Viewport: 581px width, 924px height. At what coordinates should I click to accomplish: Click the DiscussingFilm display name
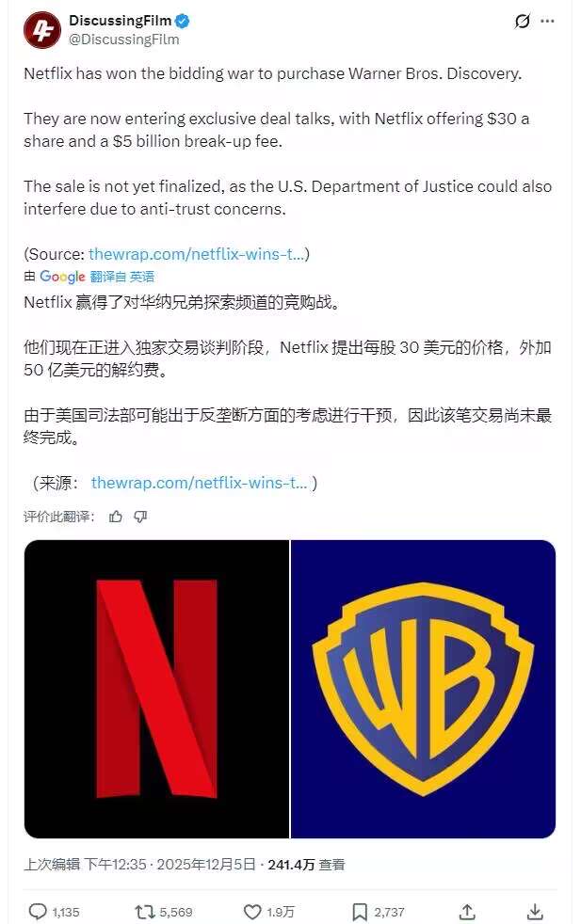(121, 21)
